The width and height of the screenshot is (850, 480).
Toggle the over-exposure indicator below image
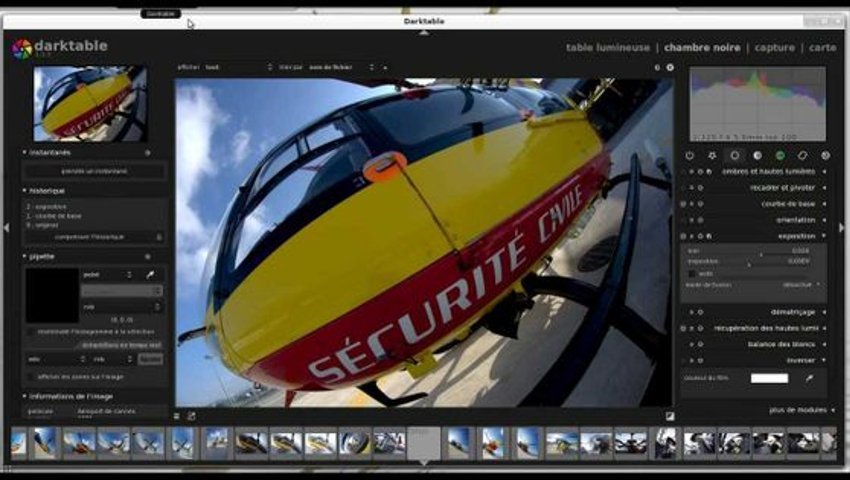coord(670,416)
